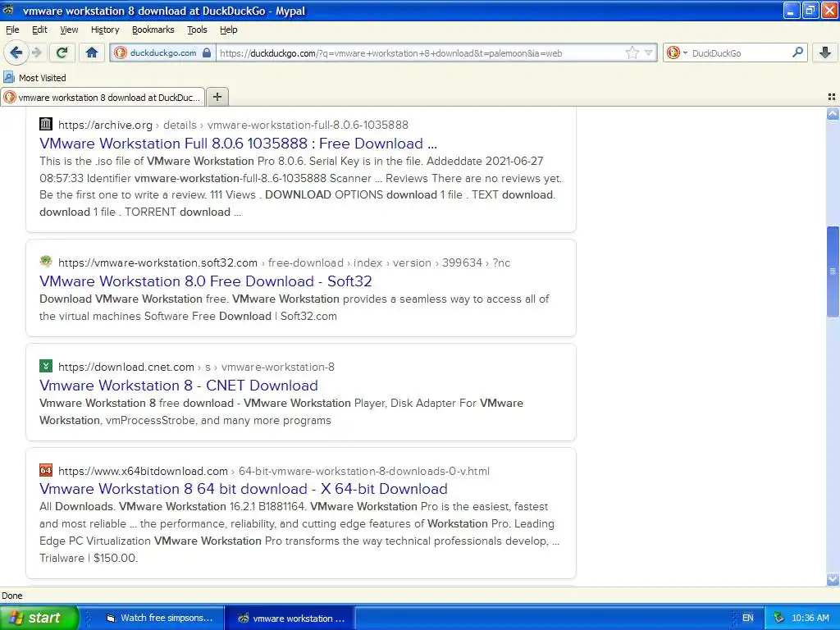Screen dimensions: 840x630
Task: Click the 10:36 AM taskbar clock
Action: [x=810, y=618]
